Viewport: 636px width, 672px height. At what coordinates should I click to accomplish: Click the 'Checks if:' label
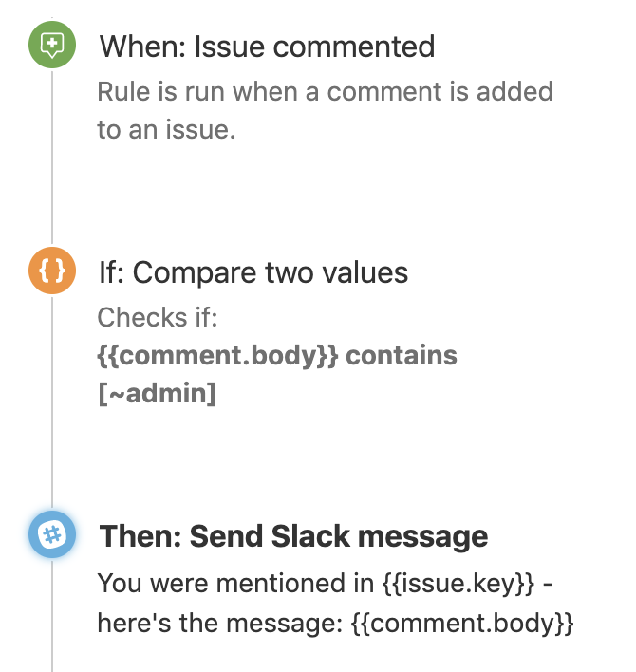[x=158, y=318]
